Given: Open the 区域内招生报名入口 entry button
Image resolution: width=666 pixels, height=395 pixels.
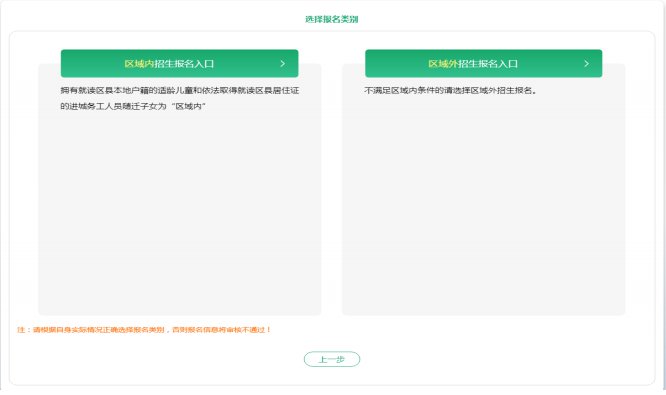Looking at the screenshot, I should point(179,63).
